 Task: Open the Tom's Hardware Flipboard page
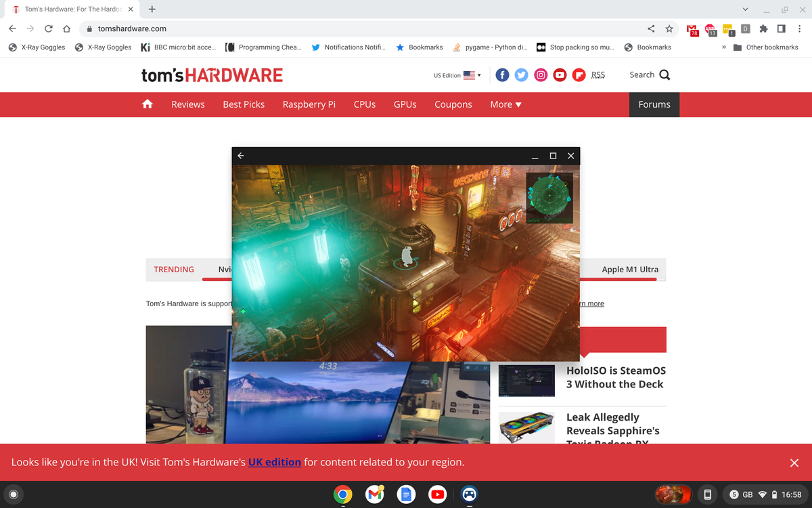(579, 75)
